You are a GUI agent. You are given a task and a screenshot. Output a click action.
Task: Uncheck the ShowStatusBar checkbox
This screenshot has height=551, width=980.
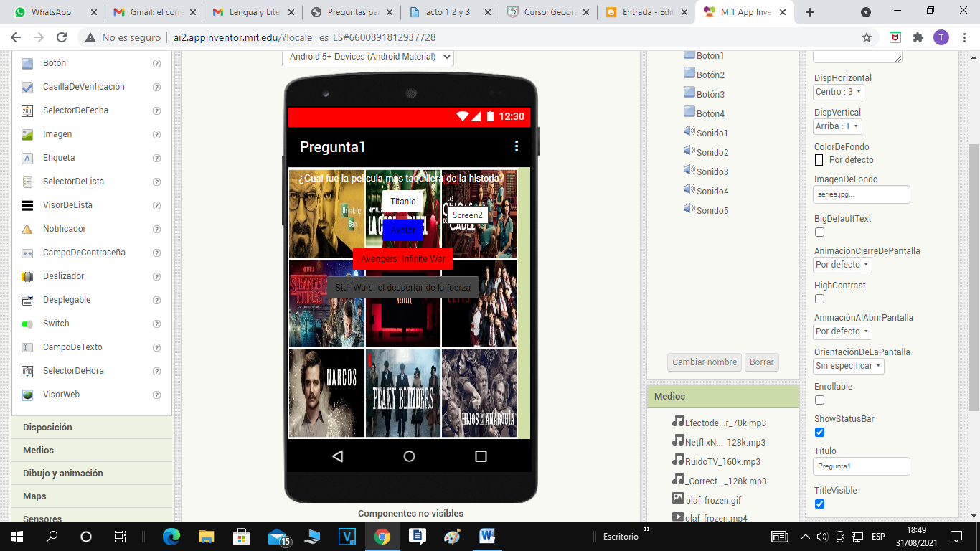819,432
